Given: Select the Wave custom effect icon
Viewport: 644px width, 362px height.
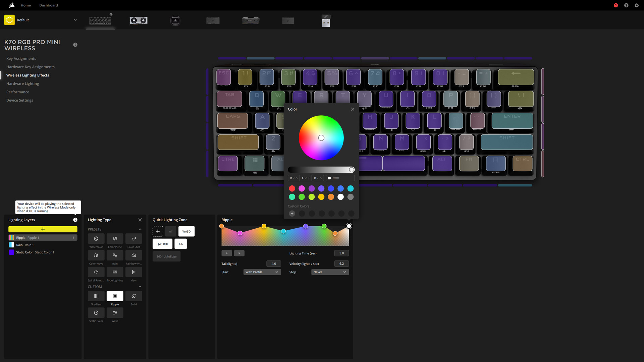Looking at the screenshot, I should point(115,313).
